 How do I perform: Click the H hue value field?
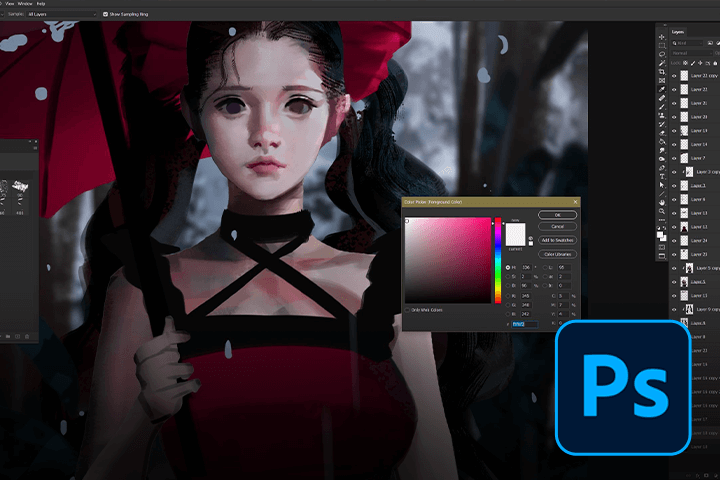coord(526,267)
